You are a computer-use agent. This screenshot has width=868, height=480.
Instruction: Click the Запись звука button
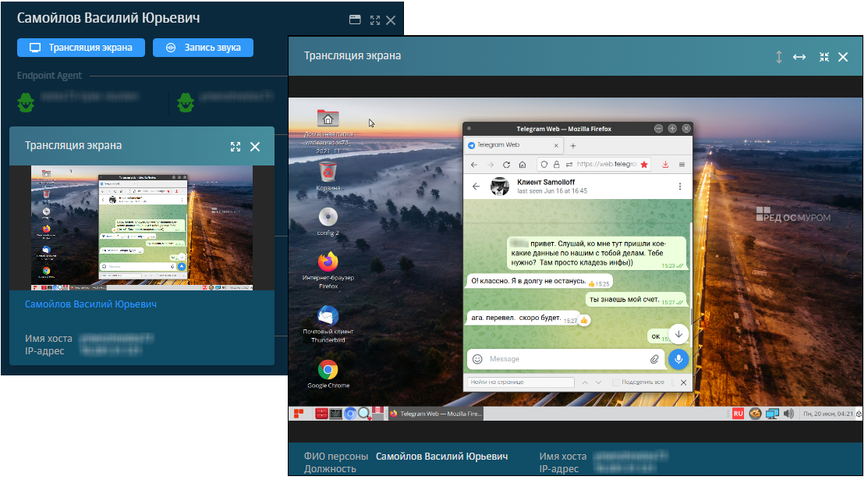pos(204,48)
